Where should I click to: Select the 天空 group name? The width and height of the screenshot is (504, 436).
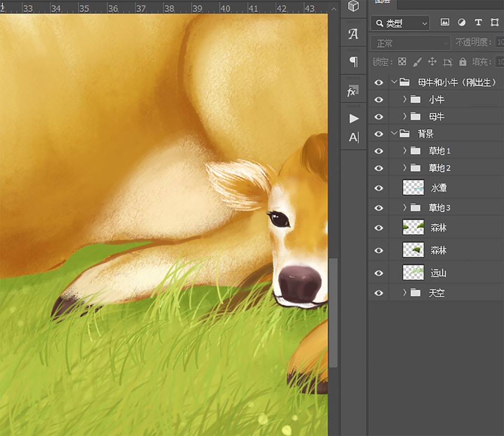pyautogui.click(x=436, y=293)
